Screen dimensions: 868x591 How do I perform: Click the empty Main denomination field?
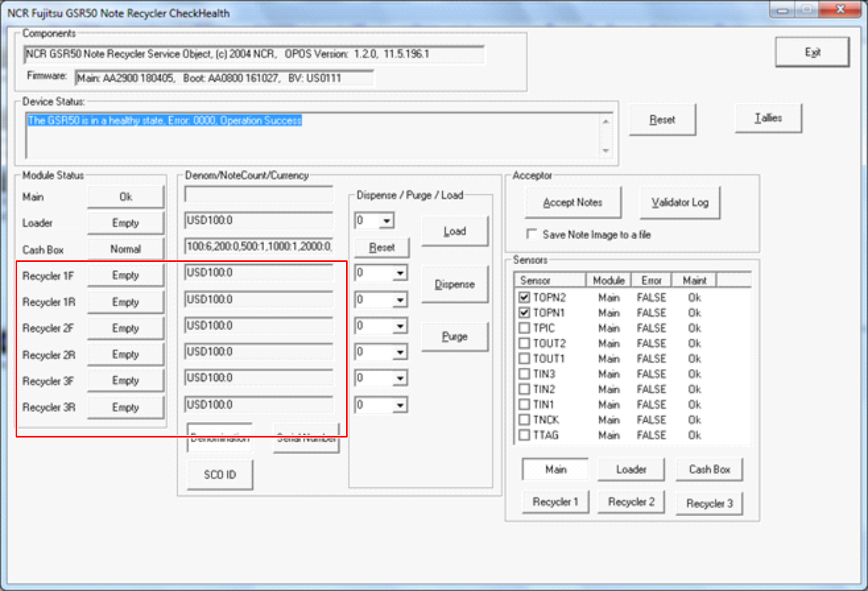click(x=259, y=194)
